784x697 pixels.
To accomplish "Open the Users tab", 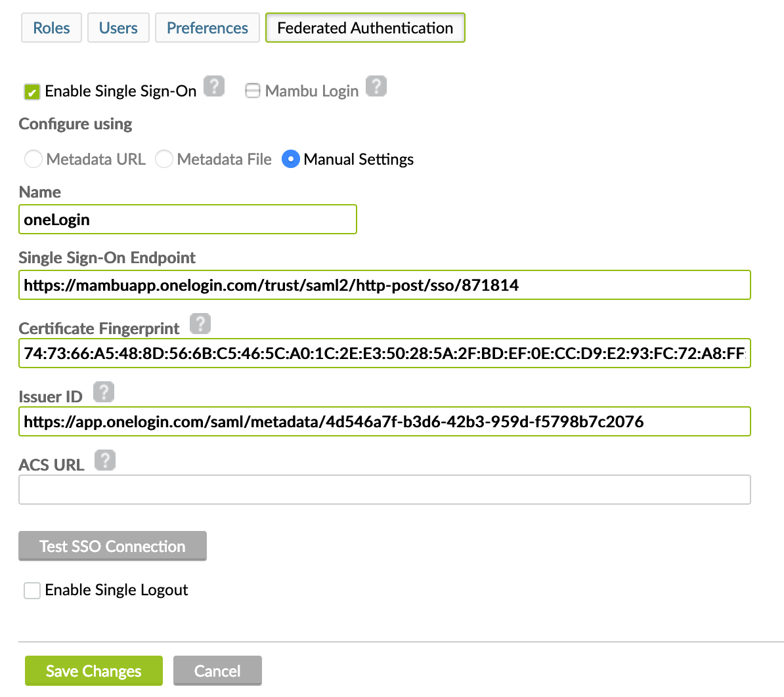I will click(x=118, y=28).
